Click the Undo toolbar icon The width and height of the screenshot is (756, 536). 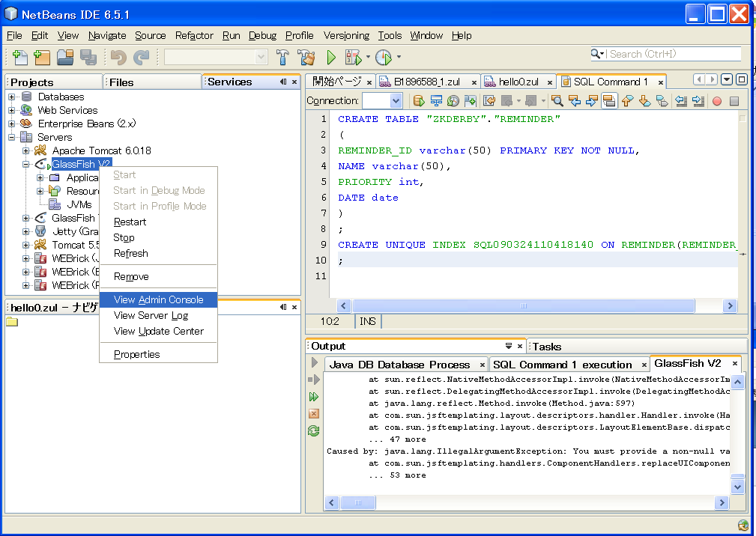click(118, 58)
